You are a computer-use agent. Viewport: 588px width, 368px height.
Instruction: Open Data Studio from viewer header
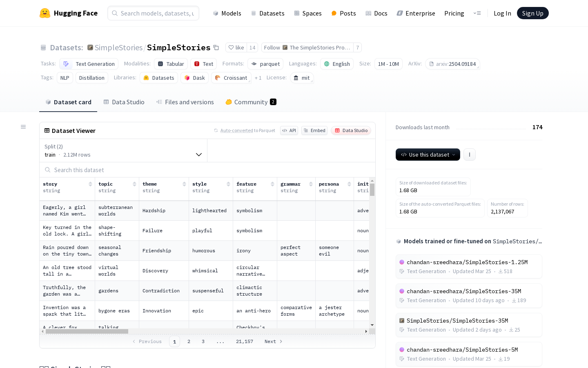pos(351,130)
